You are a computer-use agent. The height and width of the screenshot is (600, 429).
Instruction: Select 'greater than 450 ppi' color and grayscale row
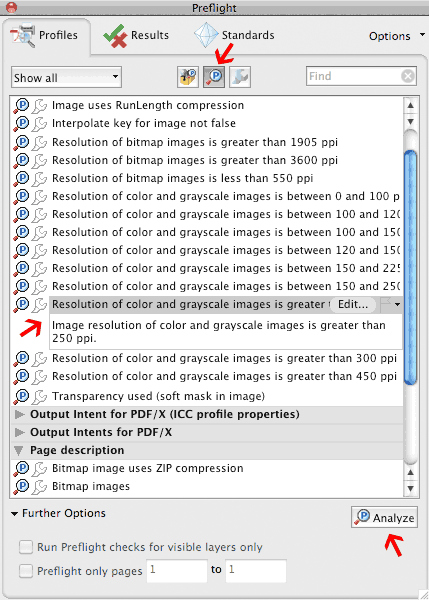click(x=207, y=377)
